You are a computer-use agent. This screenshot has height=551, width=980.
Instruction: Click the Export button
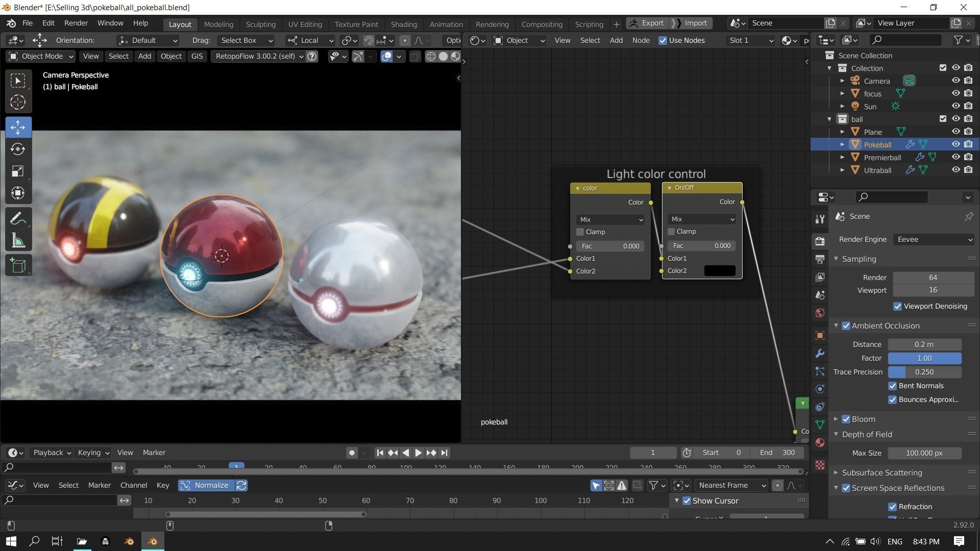(x=647, y=23)
